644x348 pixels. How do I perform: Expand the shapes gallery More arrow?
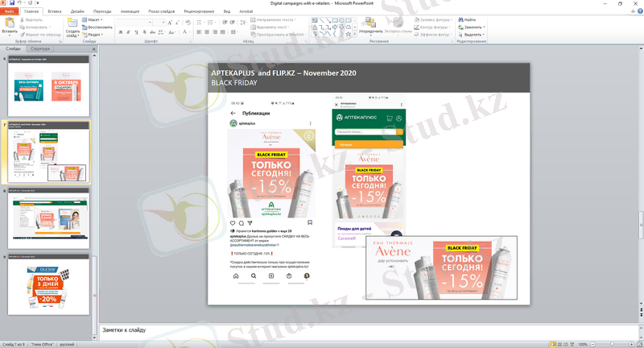[355, 35]
